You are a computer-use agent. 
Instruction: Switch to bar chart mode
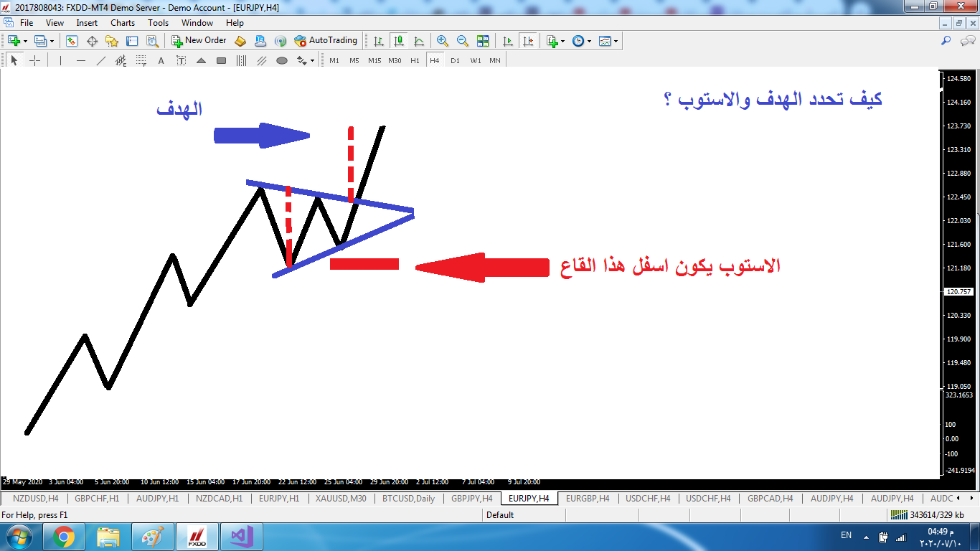(x=379, y=41)
